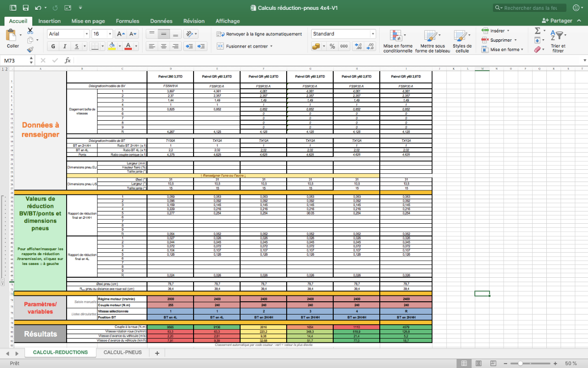588x368 pixels.
Task: Toggle bold G formatting
Action: [x=53, y=46]
